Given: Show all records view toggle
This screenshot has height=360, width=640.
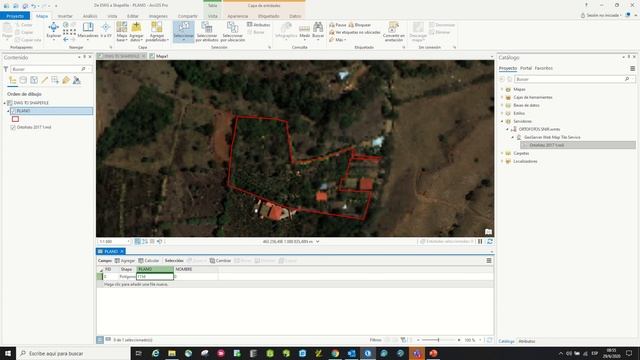Looking at the screenshot, I should 100,340.
